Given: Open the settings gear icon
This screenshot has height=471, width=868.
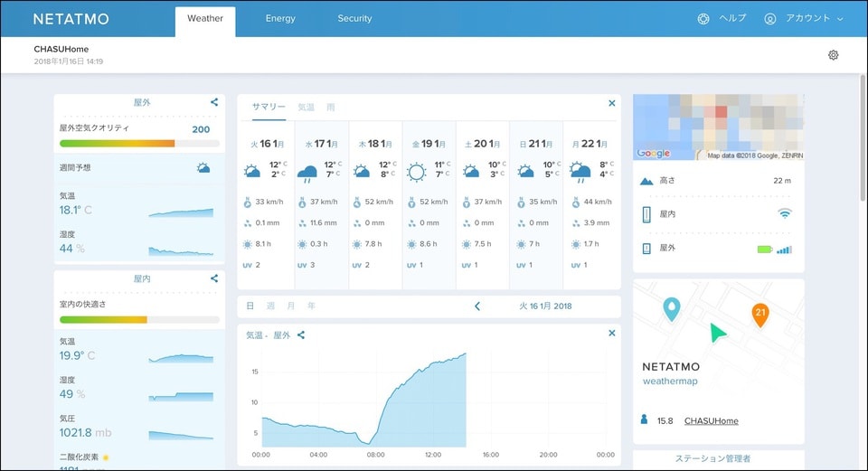Looking at the screenshot, I should [833, 55].
